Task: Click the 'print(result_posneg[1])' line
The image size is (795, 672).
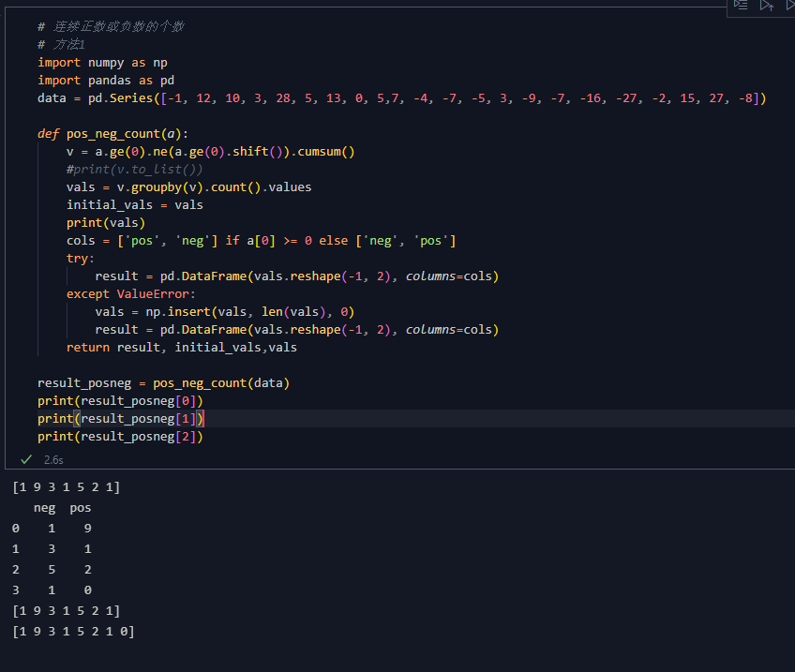Action: pyautogui.click(x=120, y=419)
